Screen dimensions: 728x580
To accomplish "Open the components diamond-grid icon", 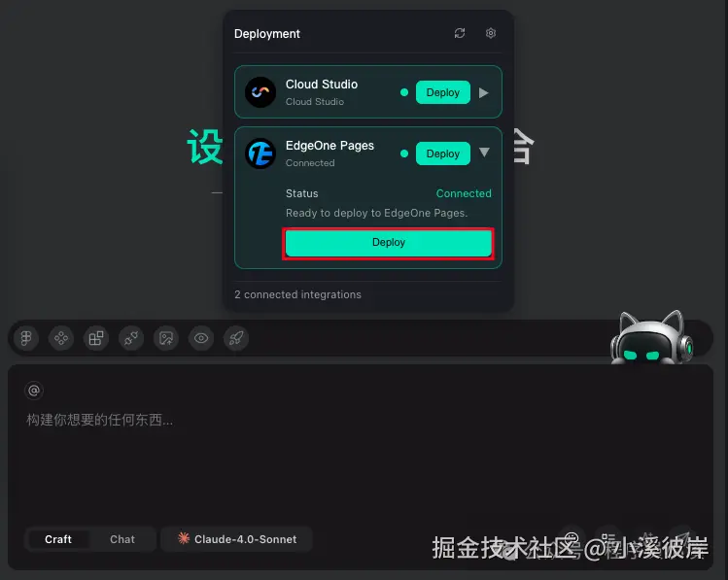I will click(61, 338).
